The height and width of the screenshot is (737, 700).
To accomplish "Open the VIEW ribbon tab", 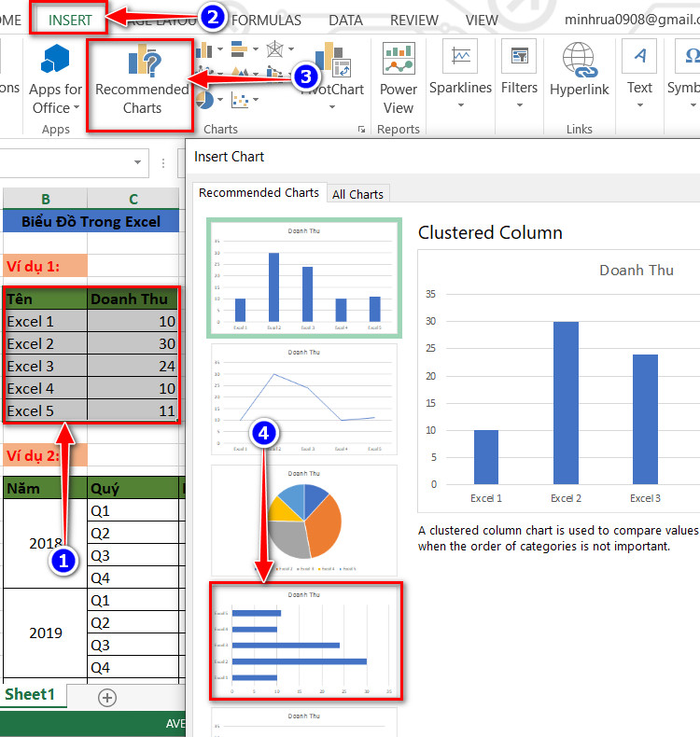I will (x=482, y=21).
